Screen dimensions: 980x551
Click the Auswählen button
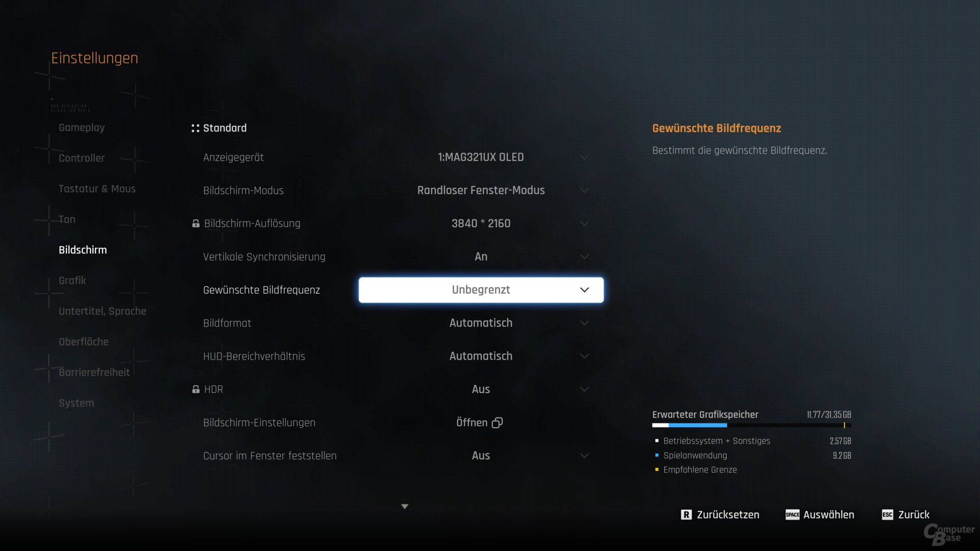(x=820, y=515)
